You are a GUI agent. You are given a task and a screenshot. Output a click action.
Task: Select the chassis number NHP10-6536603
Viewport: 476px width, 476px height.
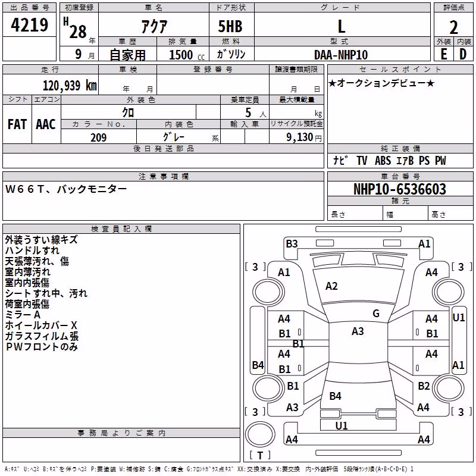[400, 189]
